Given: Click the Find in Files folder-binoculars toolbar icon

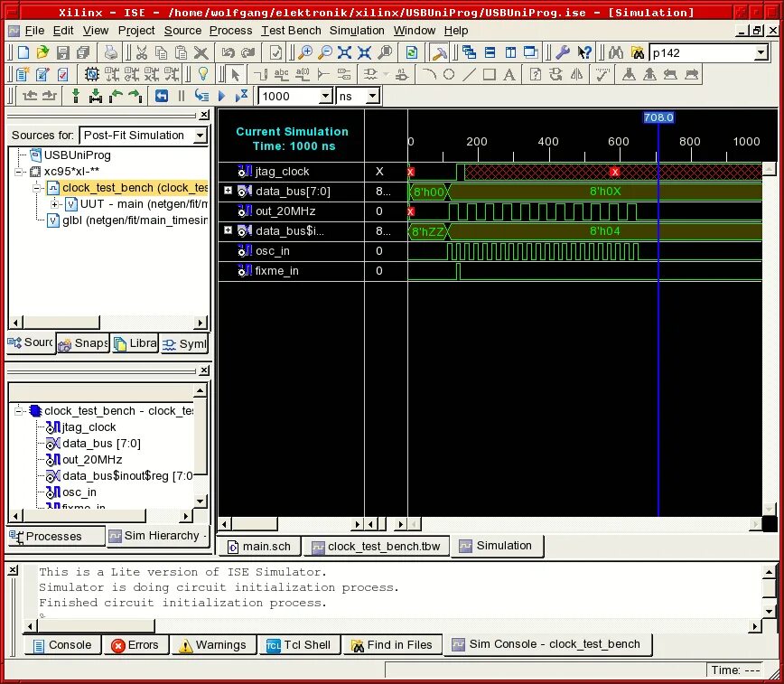Looking at the screenshot, I should tap(637, 52).
